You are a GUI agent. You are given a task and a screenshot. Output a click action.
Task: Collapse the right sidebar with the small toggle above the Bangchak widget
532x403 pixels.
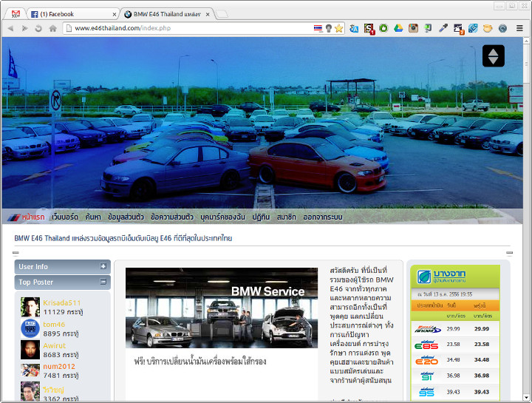tap(509, 253)
